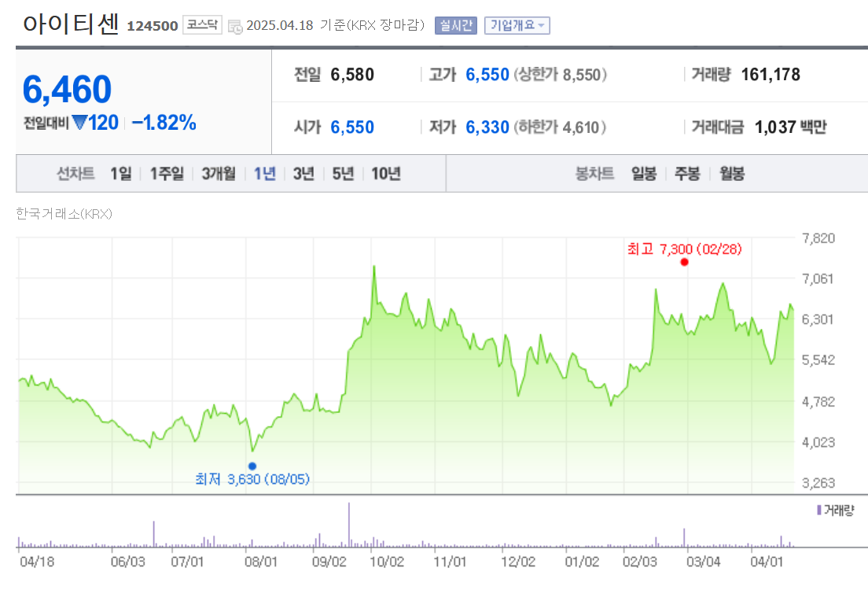This screenshot has height=590, width=868.
Task: Click the blue 최저 3,630 low marker dot
Action: tap(252, 464)
